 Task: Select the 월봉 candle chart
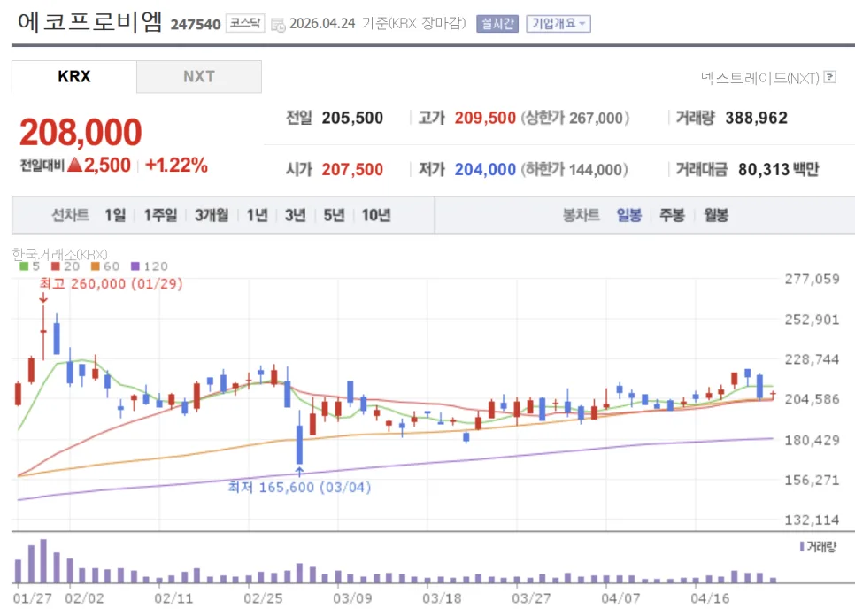716,215
